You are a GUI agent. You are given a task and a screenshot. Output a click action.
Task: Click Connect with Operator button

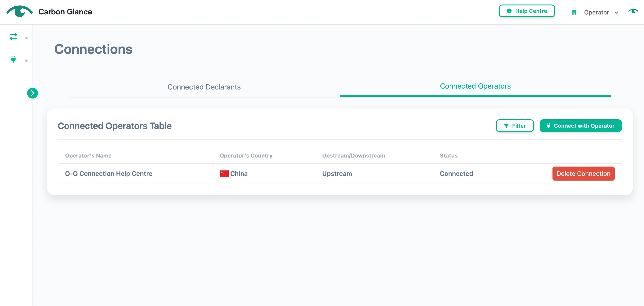click(x=581, y=126)
